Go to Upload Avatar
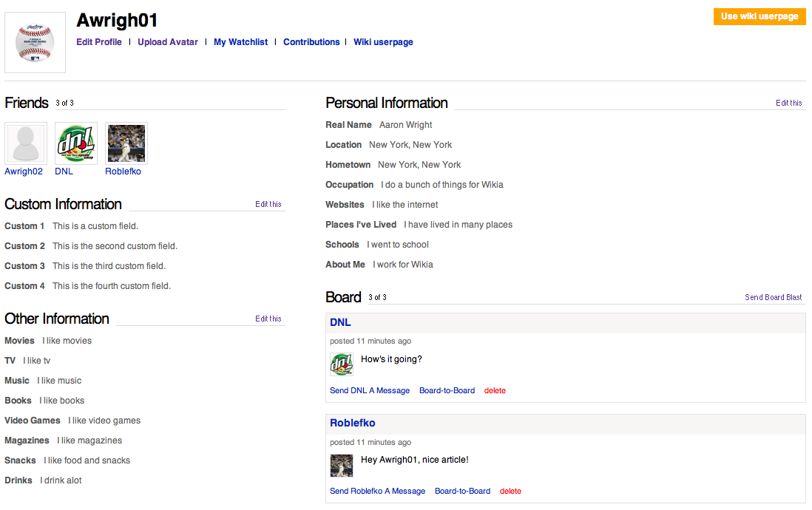 click(x=168, y=42)
